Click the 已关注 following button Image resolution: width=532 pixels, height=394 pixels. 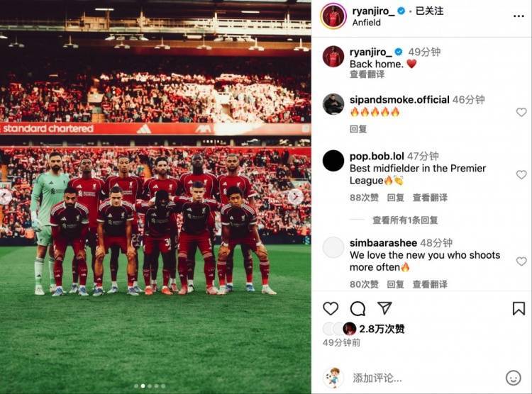(x=429, y=11)
